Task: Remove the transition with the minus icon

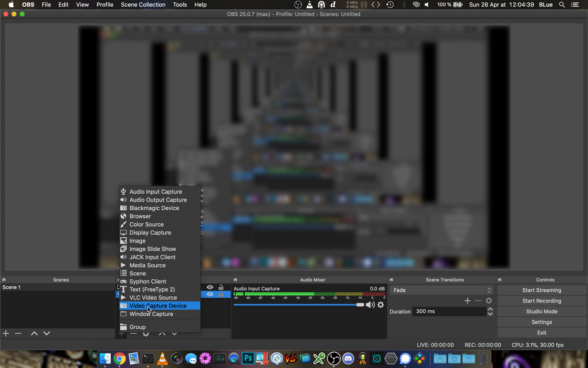Action: pyautogui.click(x=478, y=301)
